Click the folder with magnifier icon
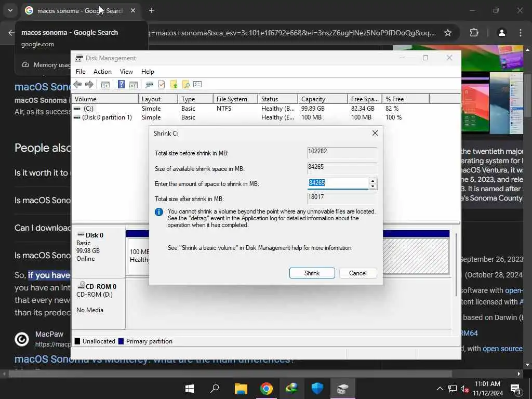This screenshot has height=399, width=532. (x=185, y=84)
